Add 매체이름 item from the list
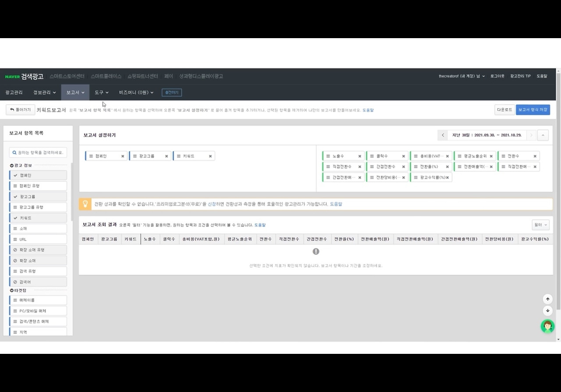Image resolution: width=561 pixels, height=392 pixels. tap(38, 300)
